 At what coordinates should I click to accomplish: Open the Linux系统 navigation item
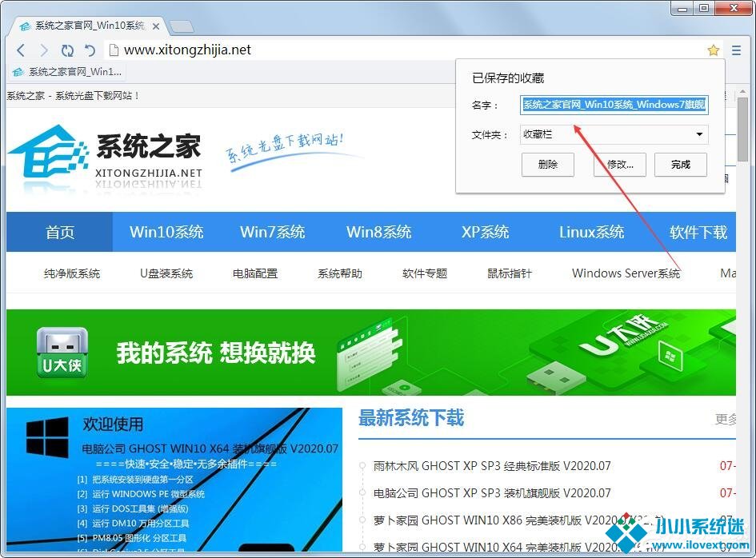click(591, 232)
